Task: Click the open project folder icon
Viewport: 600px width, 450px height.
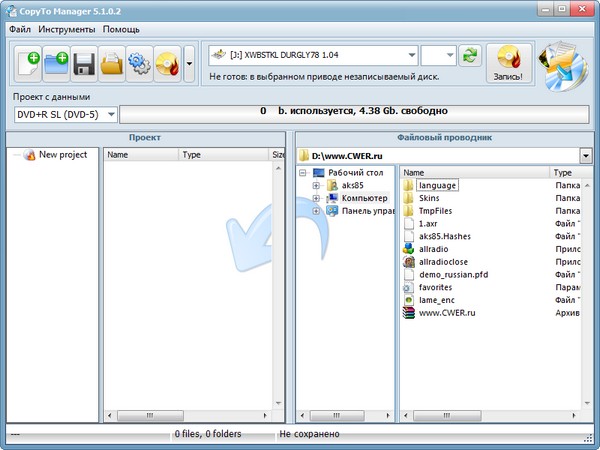Action: tap(112, 65)
